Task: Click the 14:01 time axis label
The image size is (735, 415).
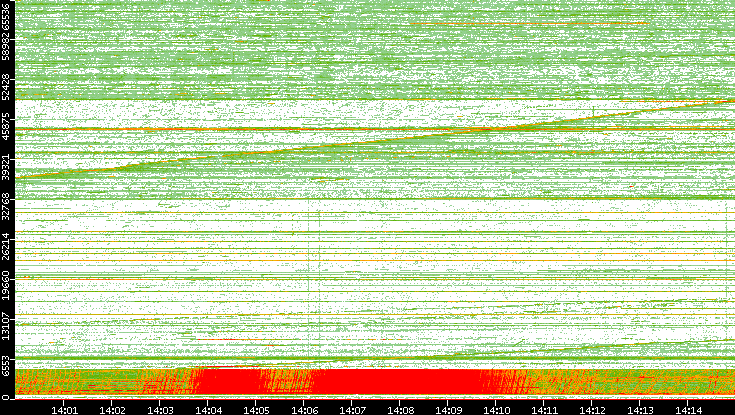Action: coord(64,410)
